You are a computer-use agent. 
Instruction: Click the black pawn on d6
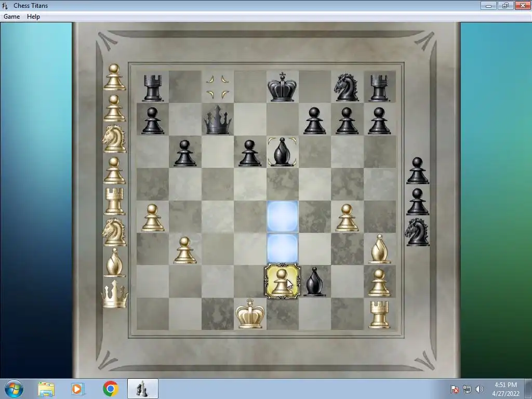(250, 153)
